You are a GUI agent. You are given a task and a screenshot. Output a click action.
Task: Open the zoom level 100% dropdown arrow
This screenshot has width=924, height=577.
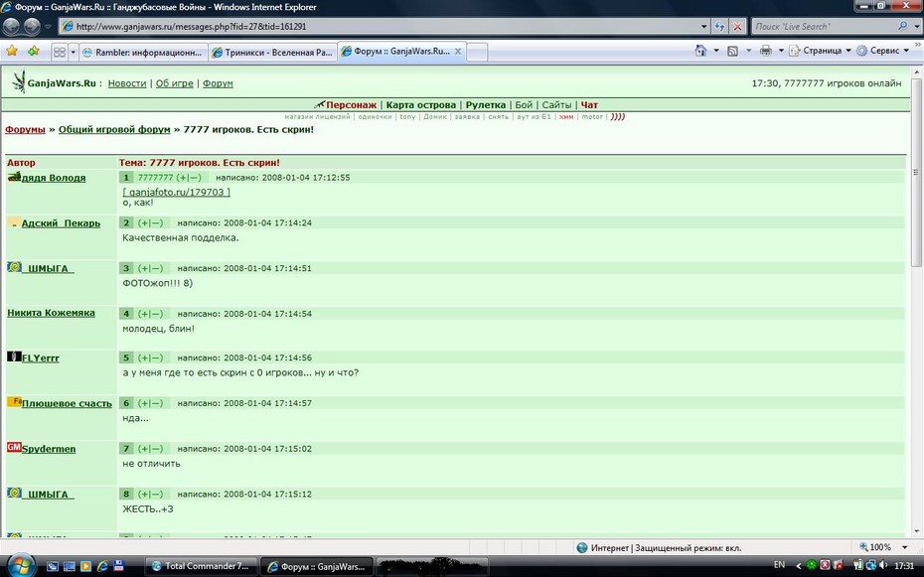click(904, 547)
